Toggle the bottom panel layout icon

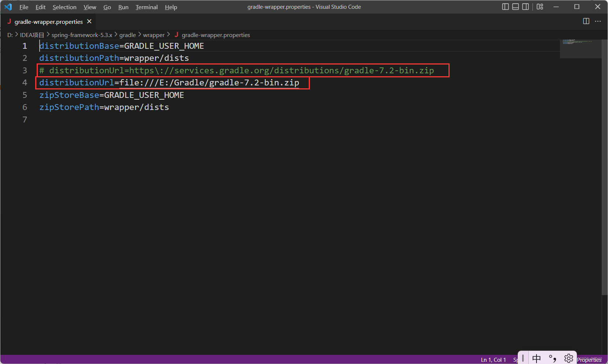[515, 7]
